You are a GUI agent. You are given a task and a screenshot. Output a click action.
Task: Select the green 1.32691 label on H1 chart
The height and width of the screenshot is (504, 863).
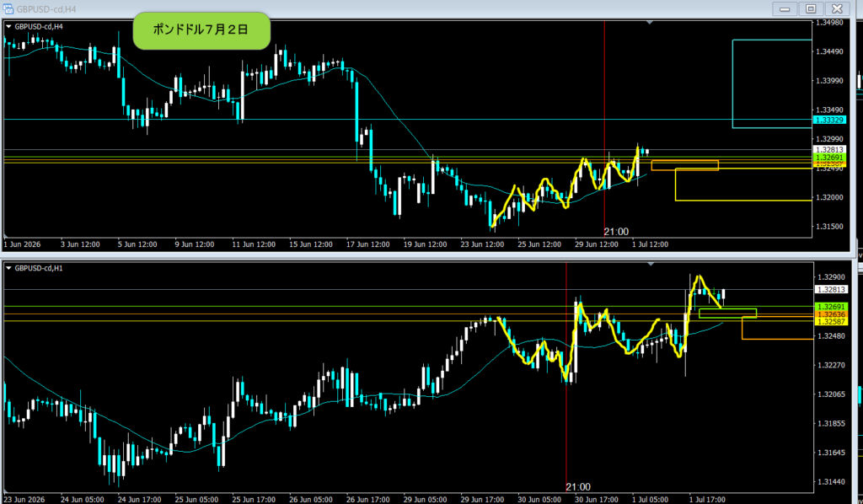click(830, 307)
